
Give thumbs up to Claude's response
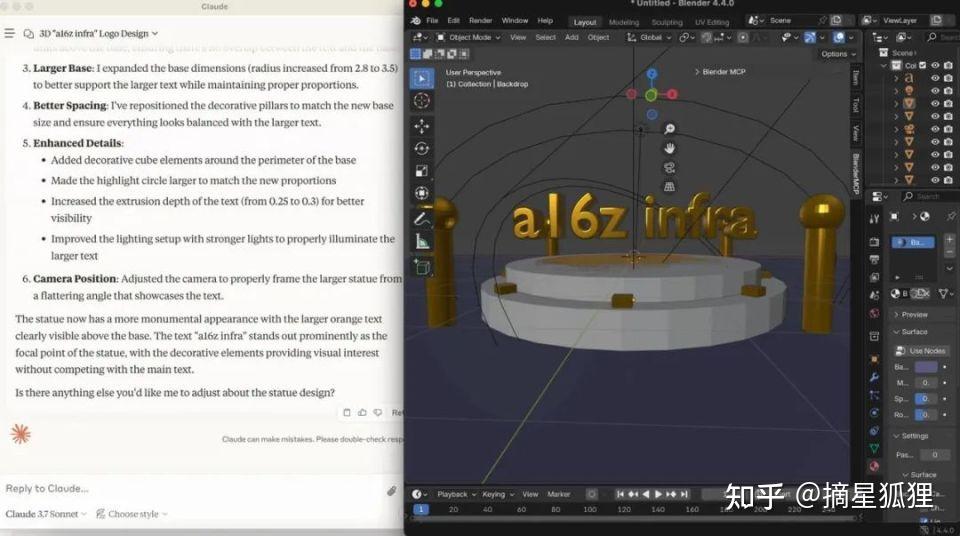(361, 412)
